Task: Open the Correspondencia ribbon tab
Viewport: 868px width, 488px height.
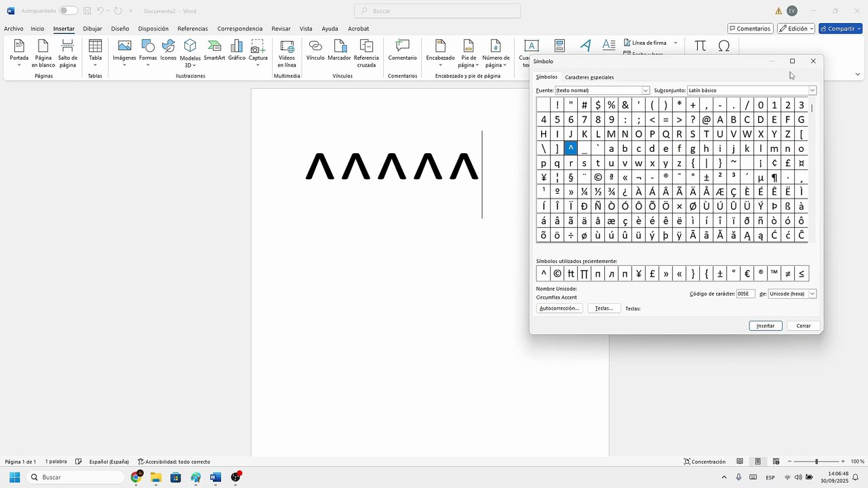Action: click(x=240, y=28)
